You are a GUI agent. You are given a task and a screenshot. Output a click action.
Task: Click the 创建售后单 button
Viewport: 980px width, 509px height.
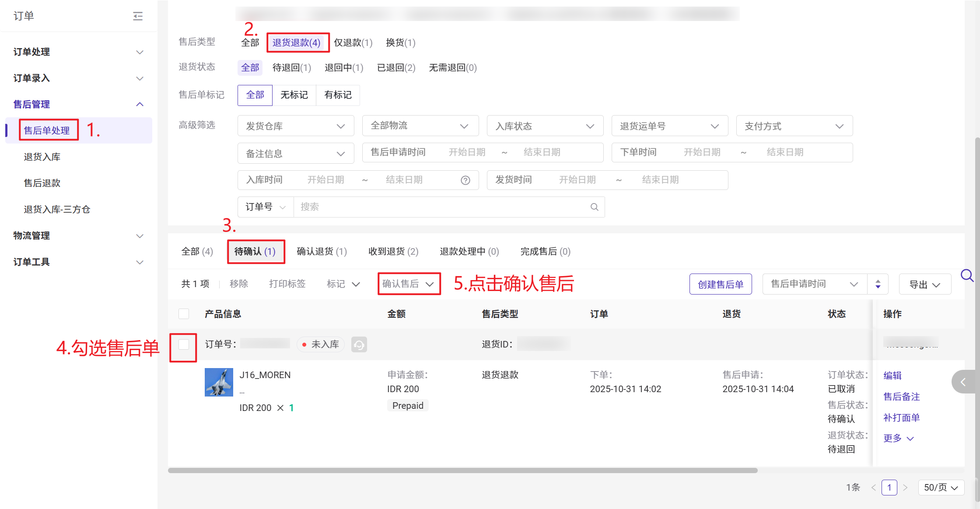click(x=720, y=284)
